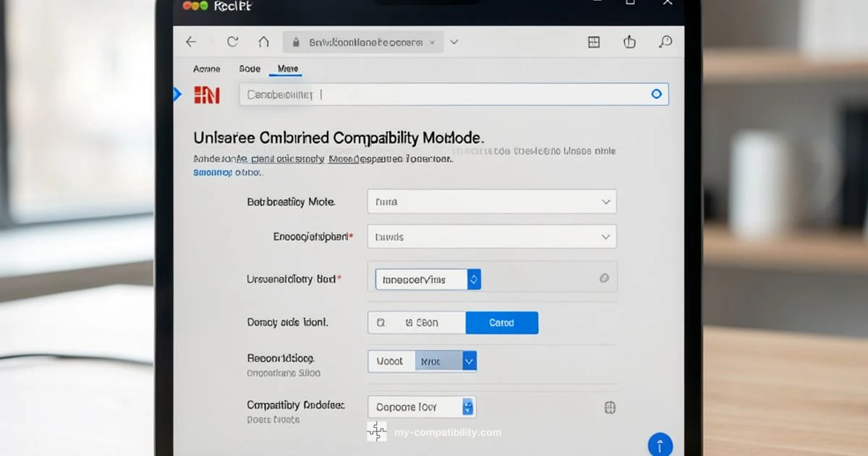Screen dimensions: 868x456
Task: Open the apps grid icon in the toolbar
Action: click(x=593, y=41)
